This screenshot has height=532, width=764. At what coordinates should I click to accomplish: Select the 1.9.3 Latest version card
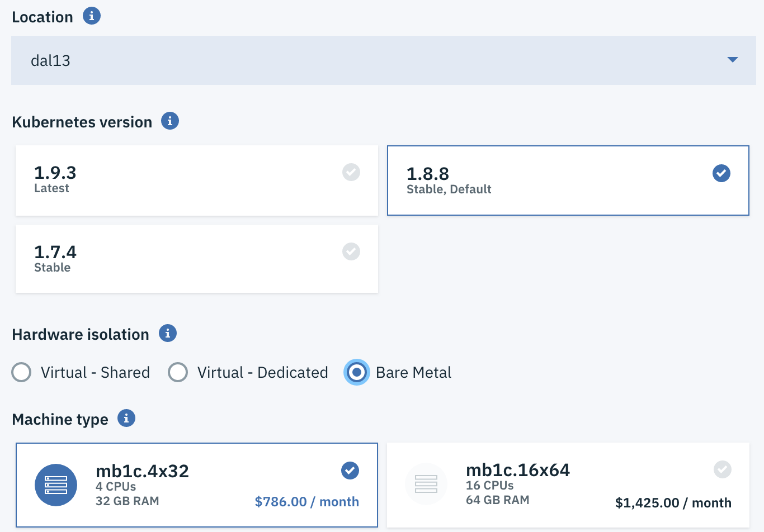197,180
